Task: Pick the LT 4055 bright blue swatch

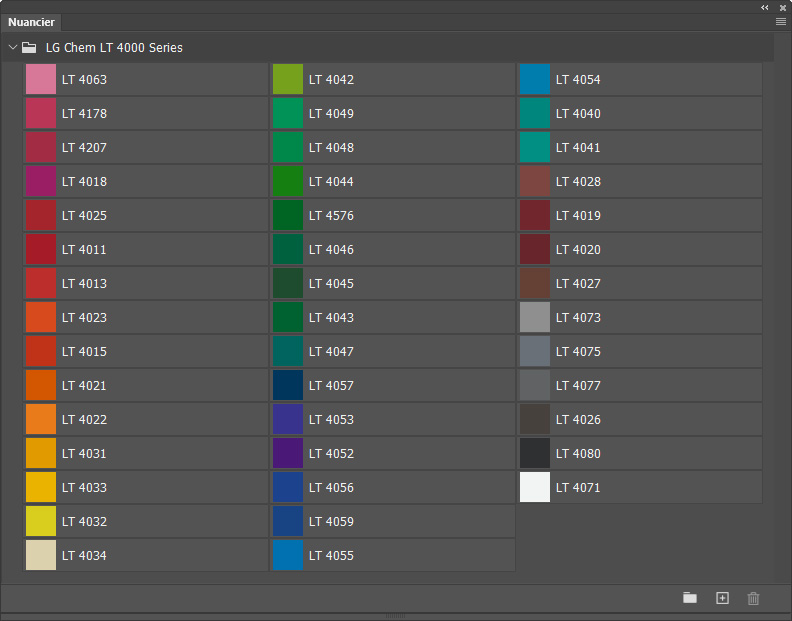Action: [x=288, y=555]
